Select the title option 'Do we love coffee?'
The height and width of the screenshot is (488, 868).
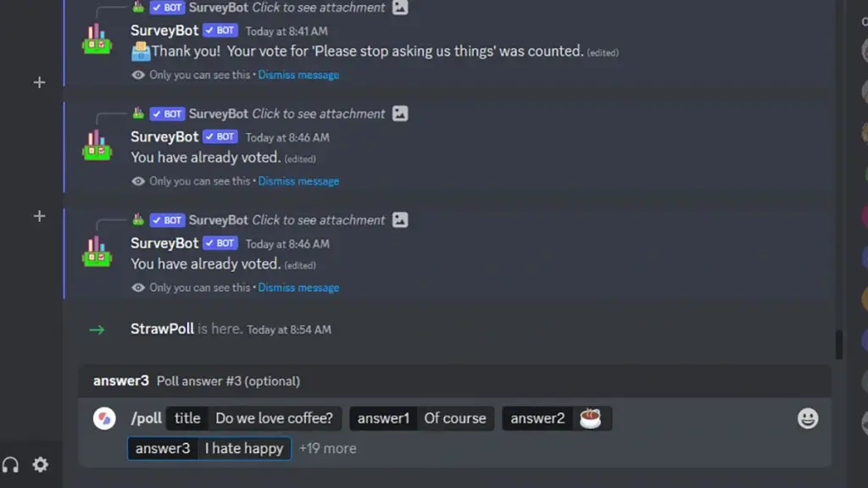coord(254,419)
